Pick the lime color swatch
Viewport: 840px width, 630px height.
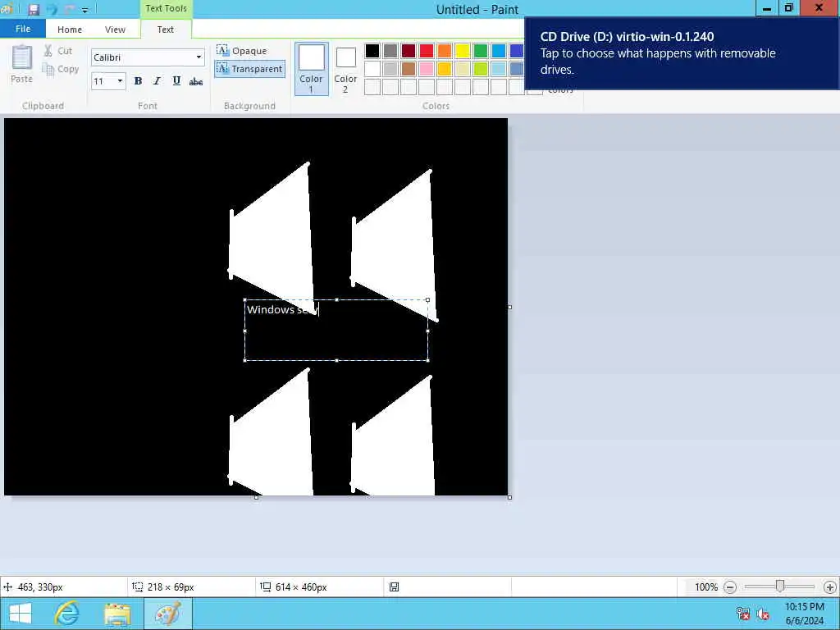pyautogui.click(x=481, y=69)
